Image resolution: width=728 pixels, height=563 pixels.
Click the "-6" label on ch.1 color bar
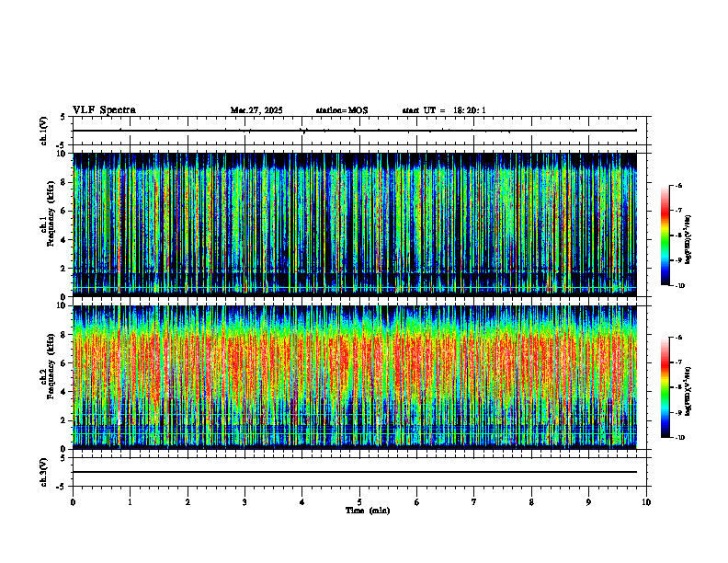(678, 185)
